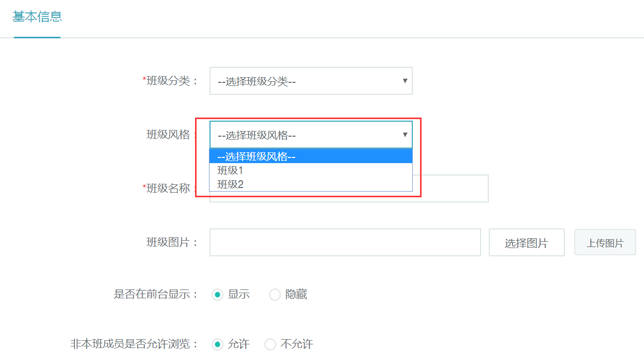Focus the 班级图片 input field
Viewport: 644px width, 363px height.
(x=345, y=242)
